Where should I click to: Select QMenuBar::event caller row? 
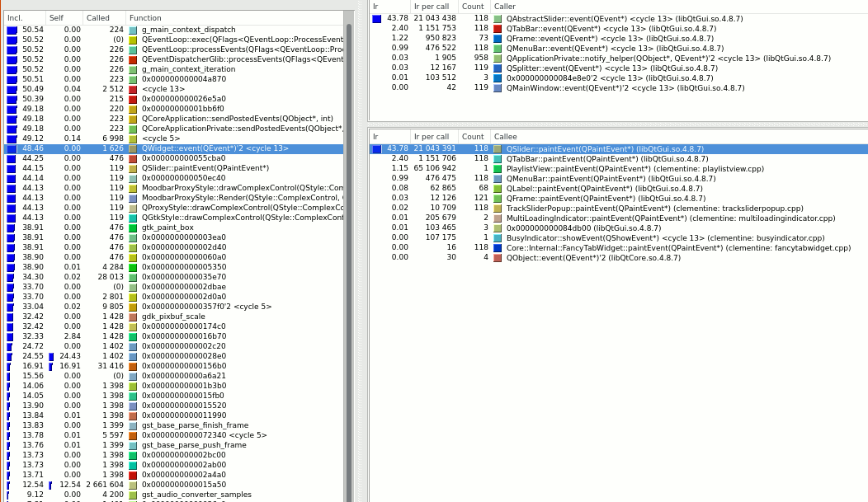pyautogui.click(x=618, y=49)
